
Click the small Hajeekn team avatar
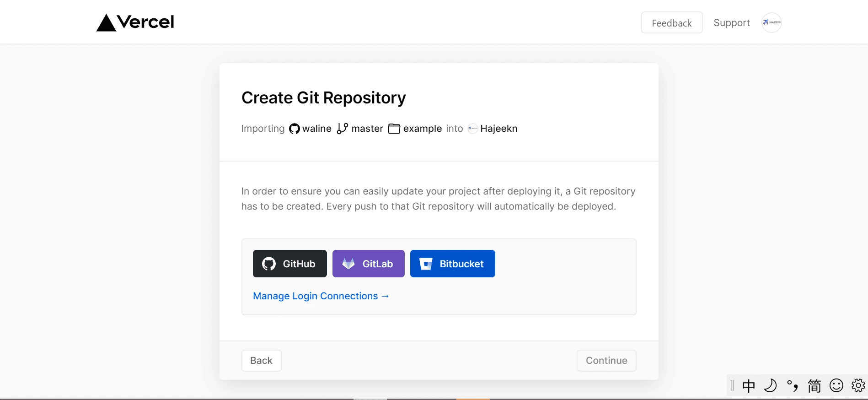(x=473, y=129)
